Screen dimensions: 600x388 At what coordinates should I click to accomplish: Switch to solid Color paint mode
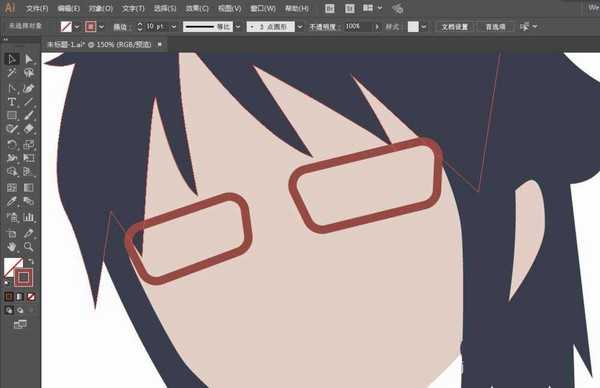point(8,297)
